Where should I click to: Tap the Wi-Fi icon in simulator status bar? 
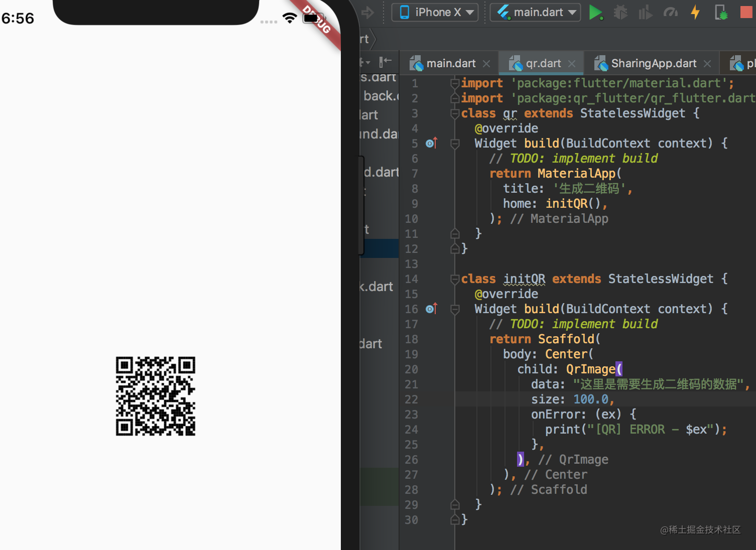[x=290, y=18]
